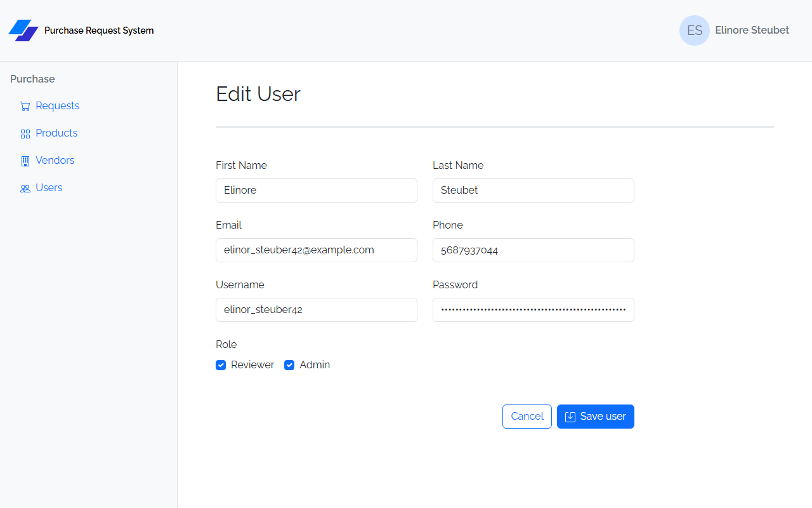Select the Phone input field
The width and height of the screenshot is (812, 508).
[x=534, y=250]
